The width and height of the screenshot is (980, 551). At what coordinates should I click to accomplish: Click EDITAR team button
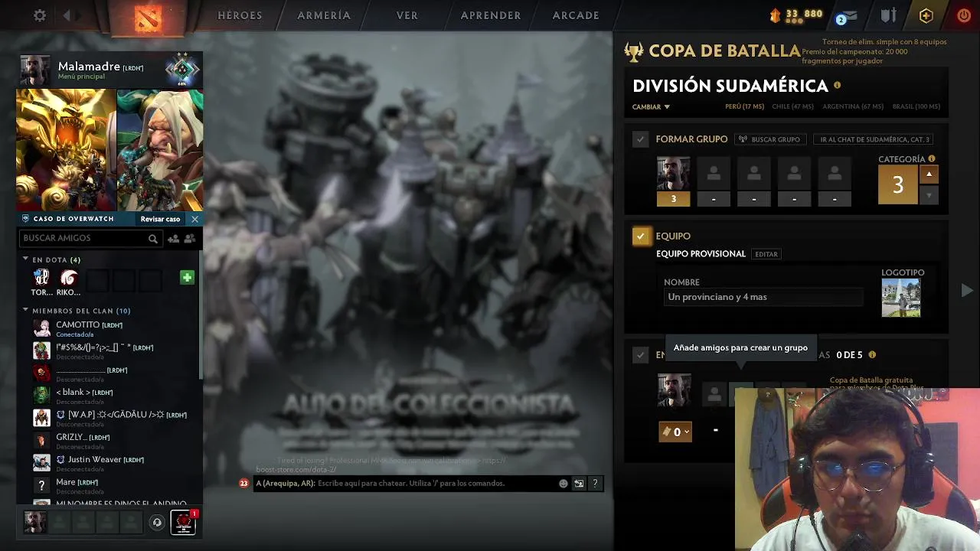[x=766, y=254]
